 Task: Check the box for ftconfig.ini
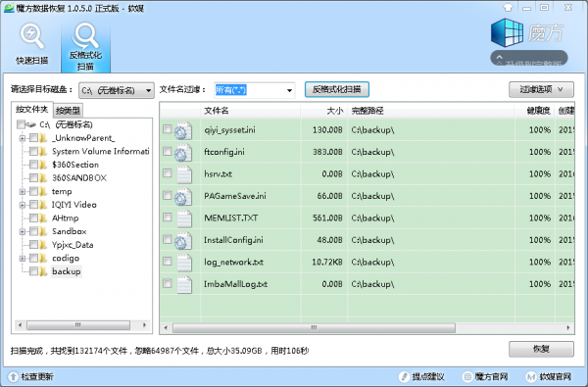168,151
